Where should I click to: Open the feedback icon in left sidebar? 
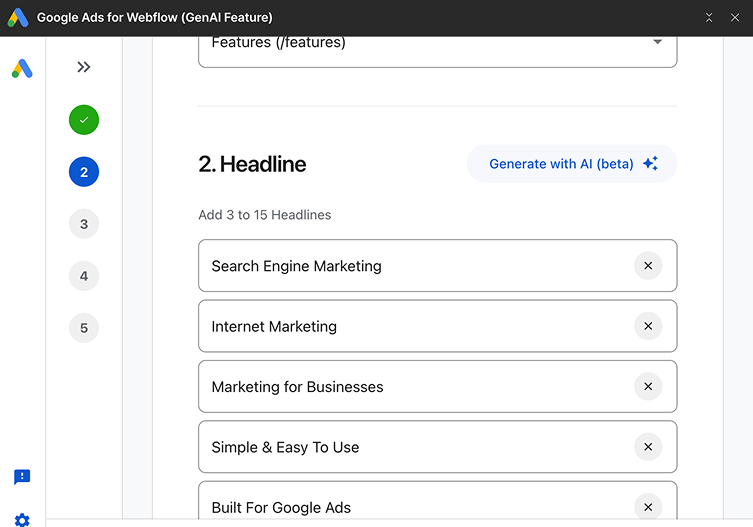pyautogui.click(x=22, y=477)
